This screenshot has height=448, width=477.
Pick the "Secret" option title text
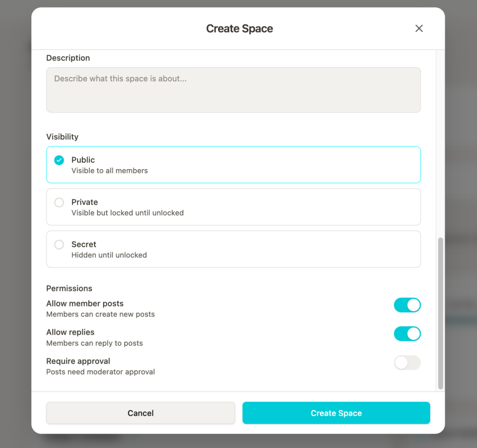pos(84,244)
